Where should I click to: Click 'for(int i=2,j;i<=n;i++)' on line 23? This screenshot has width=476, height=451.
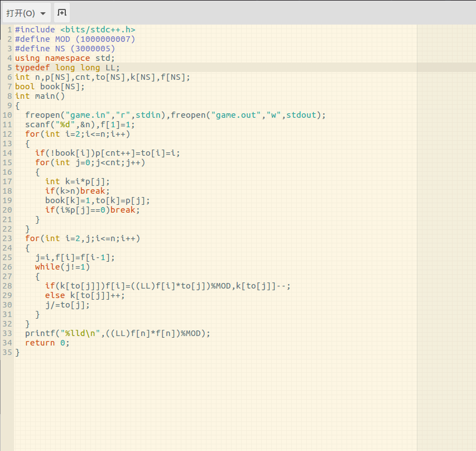[83, 238]
